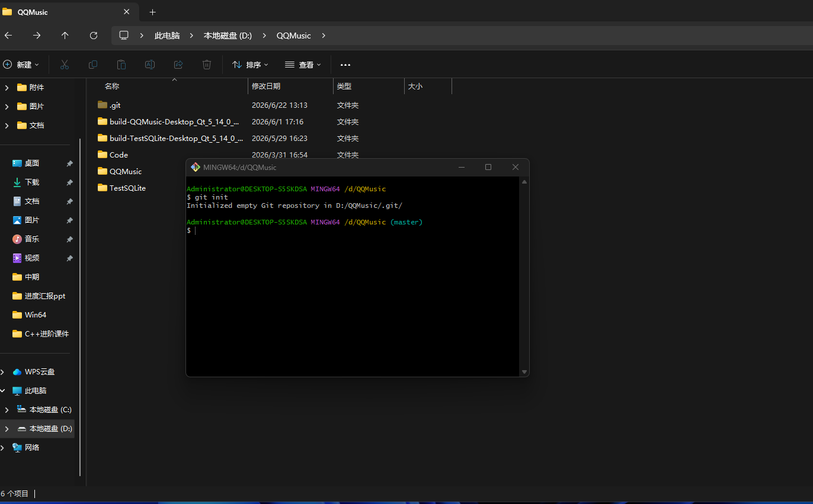Click the Paste clipboard icon

tap(121, 65)
